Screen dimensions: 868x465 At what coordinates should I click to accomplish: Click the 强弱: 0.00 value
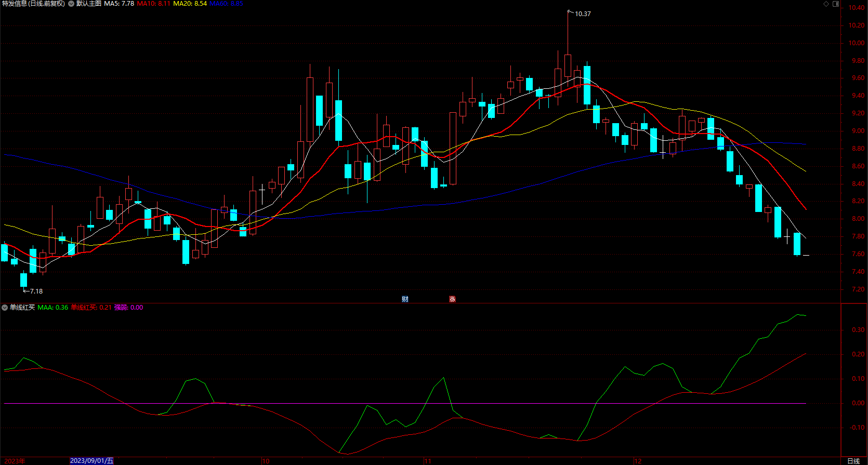(x=128, y=308)
